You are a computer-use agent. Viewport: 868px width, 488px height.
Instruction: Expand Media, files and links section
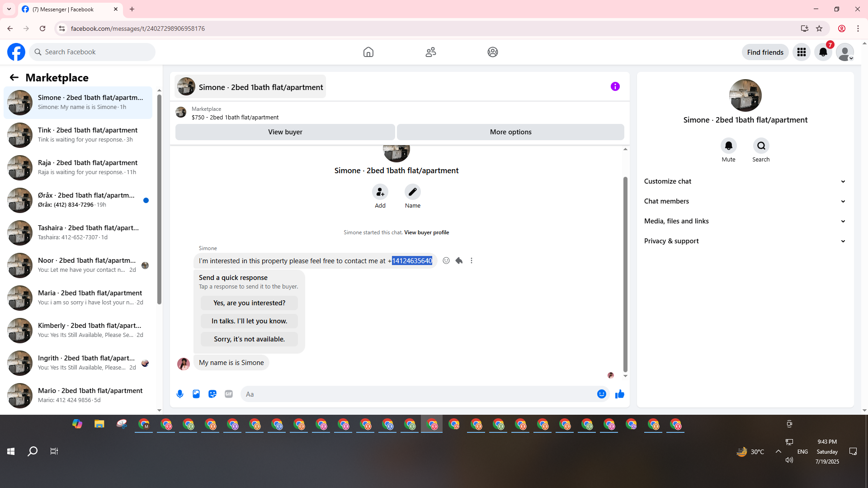tap(745, 221)
